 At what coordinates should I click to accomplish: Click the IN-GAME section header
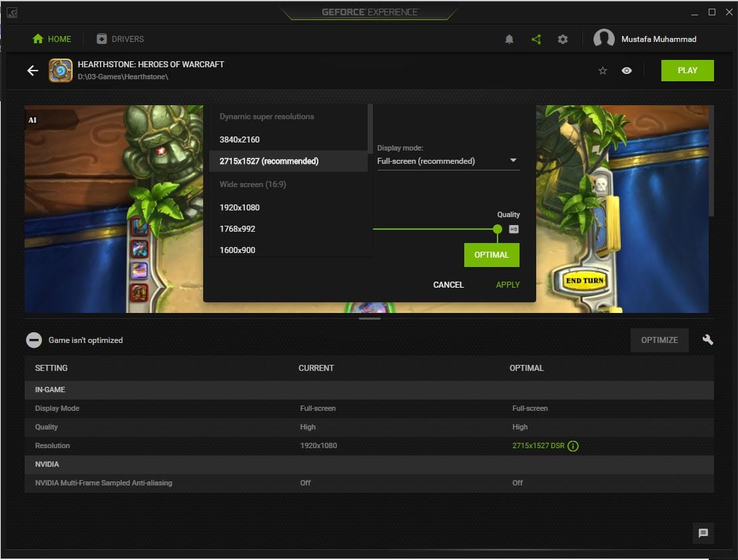(x=369, y=390)
